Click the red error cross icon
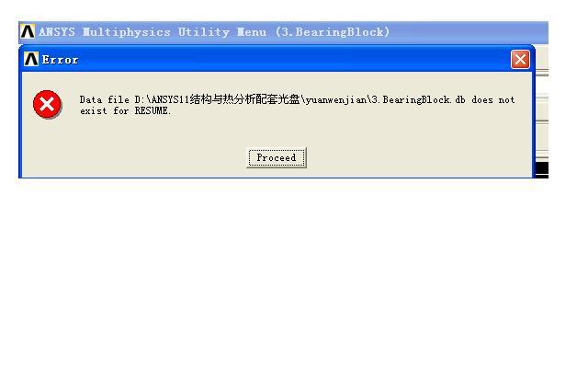This screenshot has width=588, height=368. click(x=47, y=104)
